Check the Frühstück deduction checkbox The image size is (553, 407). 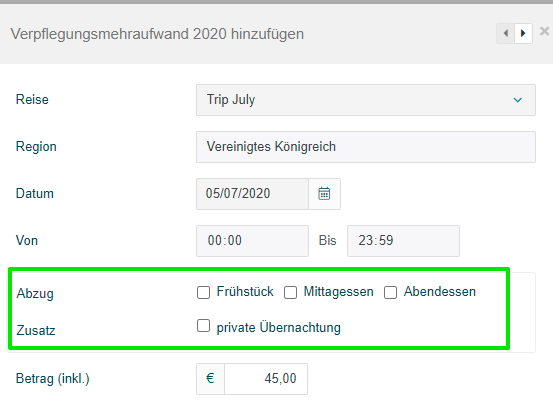pyautogui.click(x=203, y=292)
